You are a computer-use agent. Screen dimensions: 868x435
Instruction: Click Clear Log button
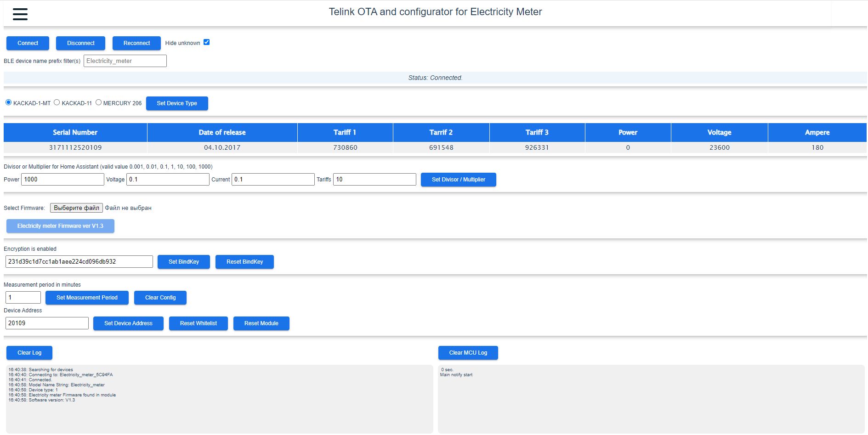tap(29, 353)
